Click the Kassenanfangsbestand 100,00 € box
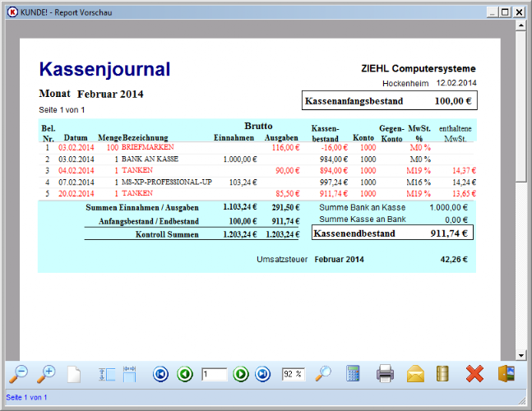The height and width of the screenshot is (411, 532). point(390,101)
